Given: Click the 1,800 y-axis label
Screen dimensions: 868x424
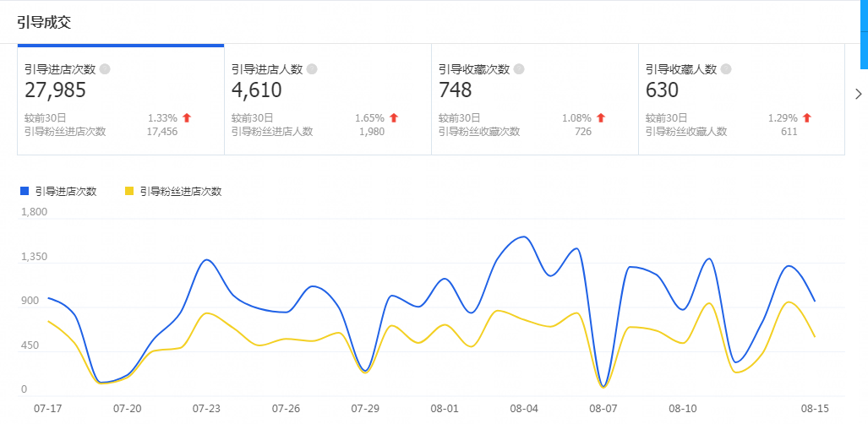Looking at the screenshot, I should tap(34, 212).
